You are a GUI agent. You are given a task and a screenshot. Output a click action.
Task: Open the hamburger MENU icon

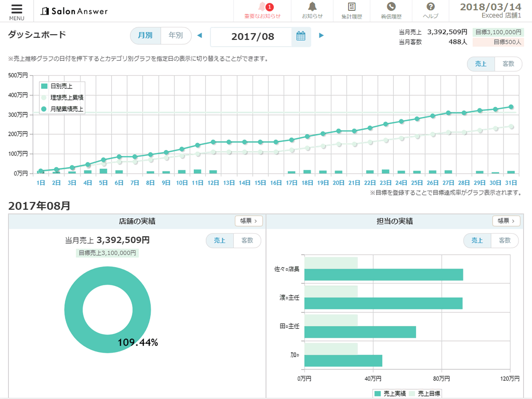point(16,11)
